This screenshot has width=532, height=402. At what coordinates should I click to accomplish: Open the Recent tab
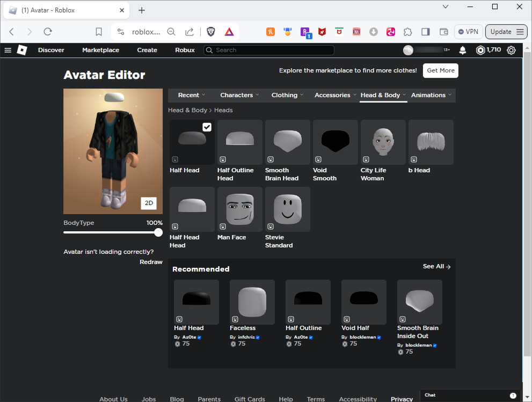coord(191,95)
